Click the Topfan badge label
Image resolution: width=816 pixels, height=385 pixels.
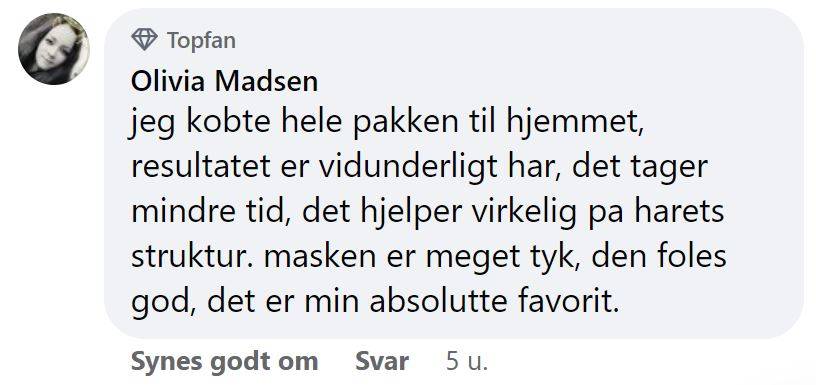(201, 40)
